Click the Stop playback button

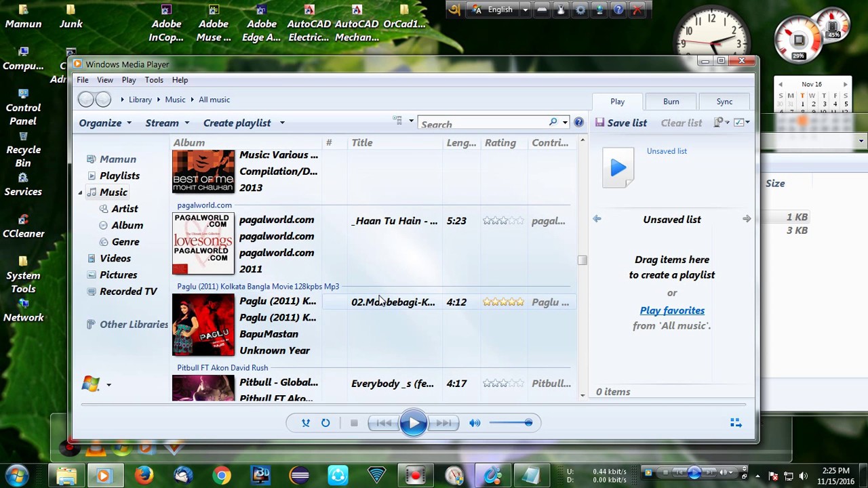click(x=354, y=423)
